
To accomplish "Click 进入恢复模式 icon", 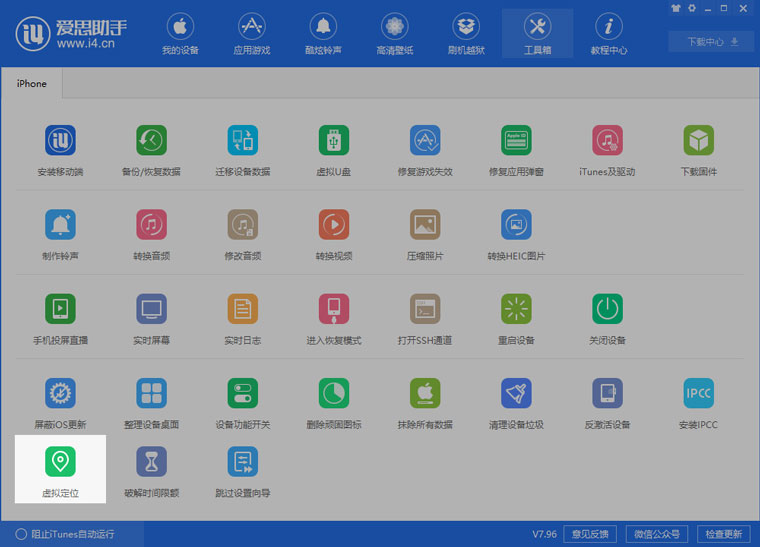I will point(333,309).
